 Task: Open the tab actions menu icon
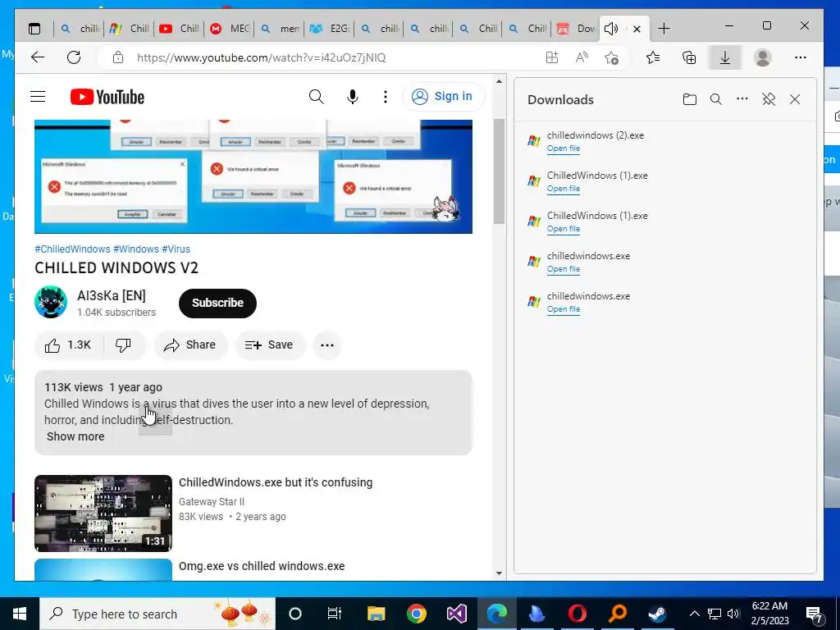point(34,29)
